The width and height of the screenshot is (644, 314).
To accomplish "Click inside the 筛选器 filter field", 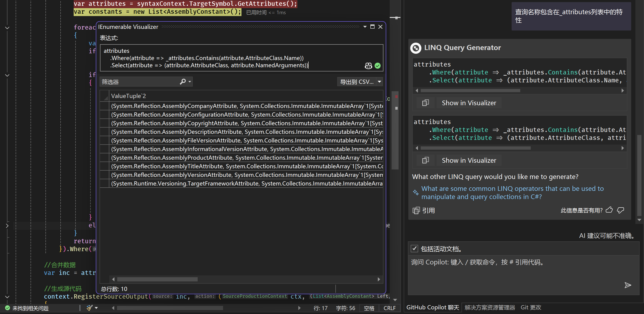I will pos(140,82).
